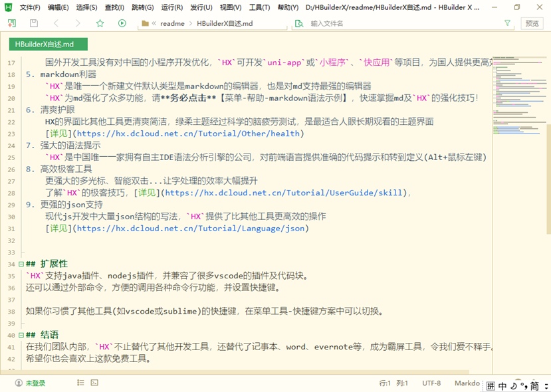The height and width of the screenshot is (392, 551).
Task: Open the 编辑(E) menu
Action: [58, 7]
